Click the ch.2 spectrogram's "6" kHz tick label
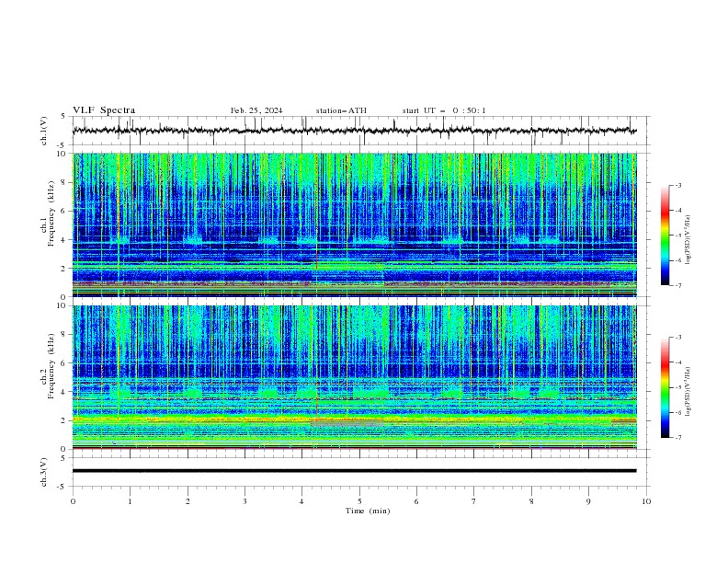728x563 pixels. (x=64, y=363)
